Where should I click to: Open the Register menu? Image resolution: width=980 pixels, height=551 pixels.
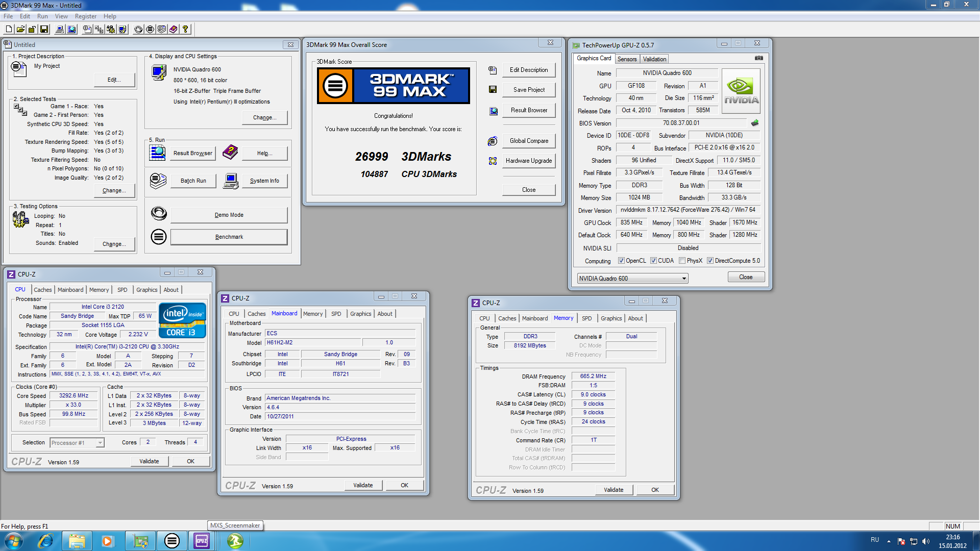coord(86,16)
